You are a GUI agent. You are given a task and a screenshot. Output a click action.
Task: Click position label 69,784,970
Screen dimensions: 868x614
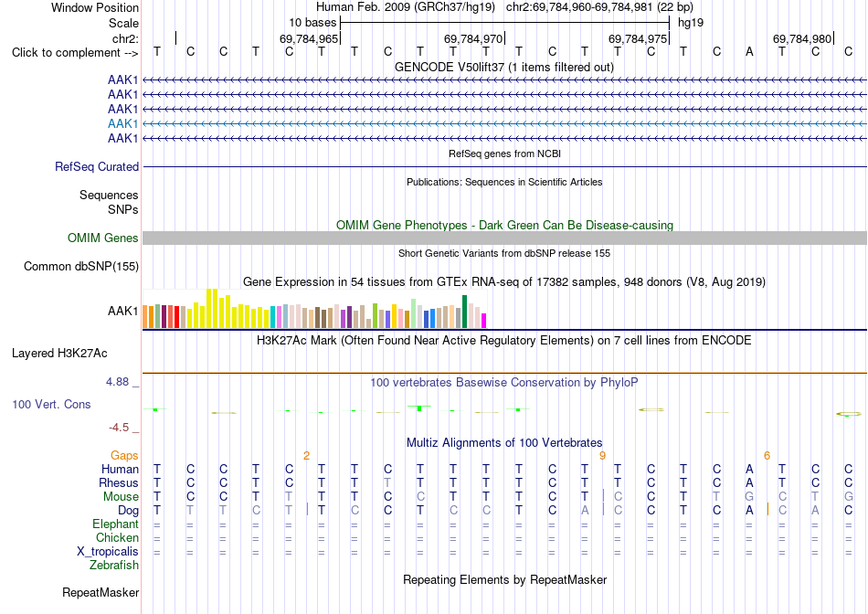tap(472, 38)
